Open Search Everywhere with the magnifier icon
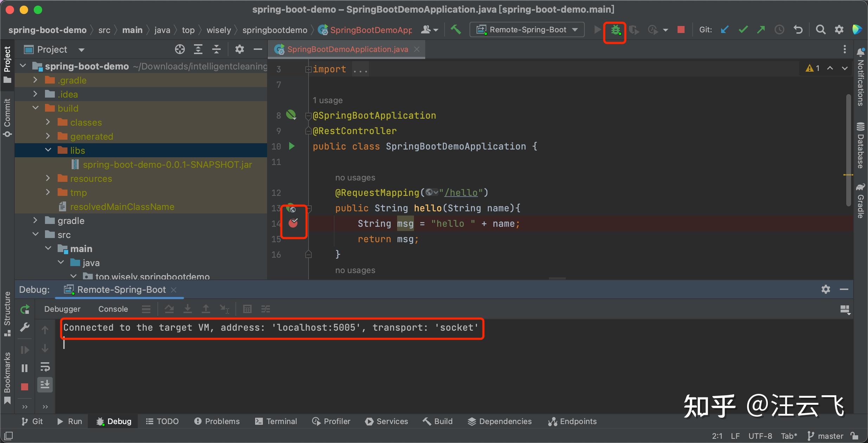 tap(821, 30)
